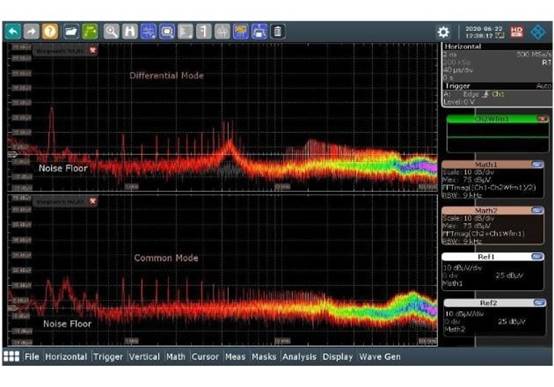Minimize the Math1 signal icon

click(x=537, y=164)
